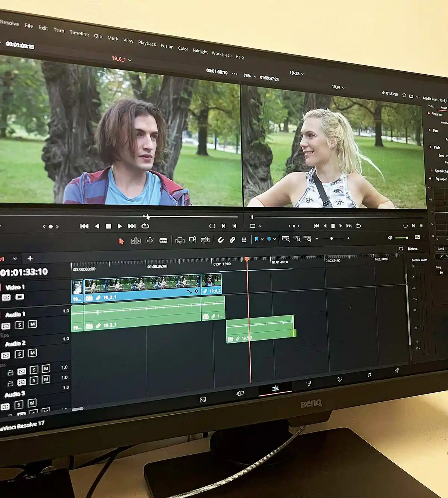Click the timeline zoom plus button
This screenshot has width=448, height=498.
pyautogui.click(x=348, y=238)
